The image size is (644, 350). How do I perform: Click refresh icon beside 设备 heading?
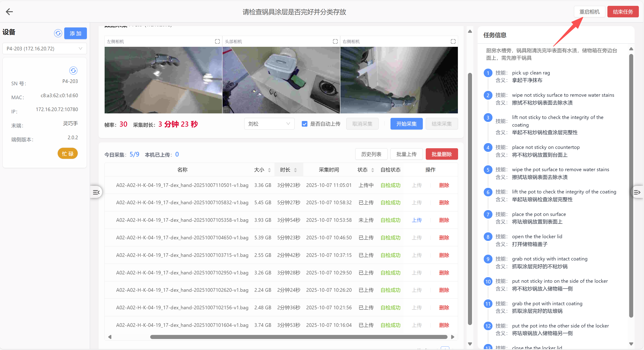point(58,33)
